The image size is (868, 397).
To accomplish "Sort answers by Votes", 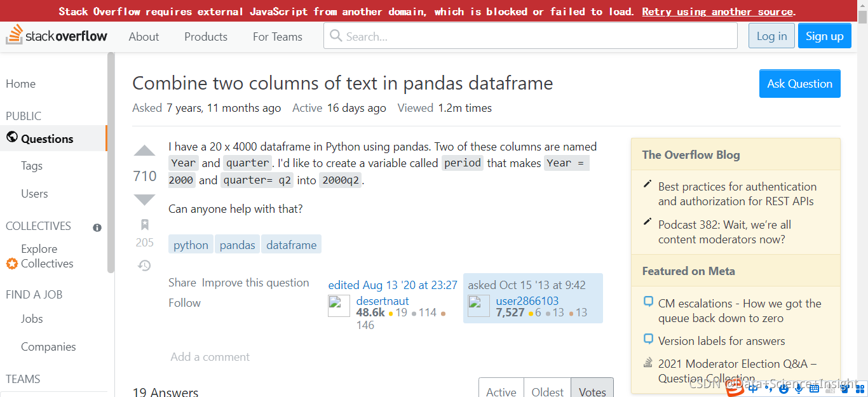I will click(592, 392).
